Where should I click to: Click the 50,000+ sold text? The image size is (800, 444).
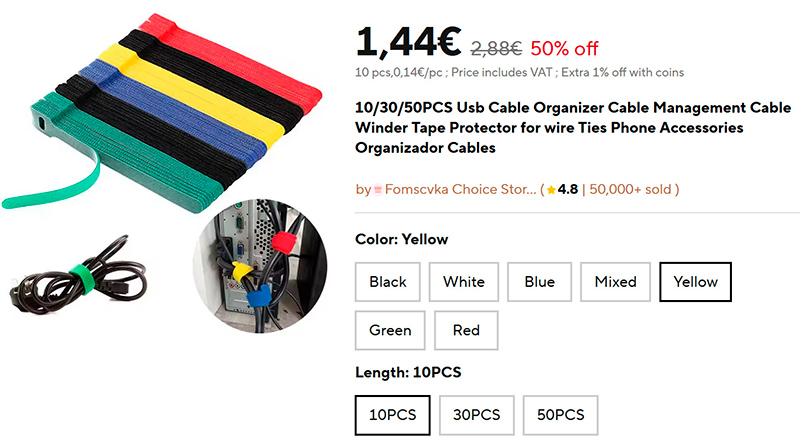(632, 189)
